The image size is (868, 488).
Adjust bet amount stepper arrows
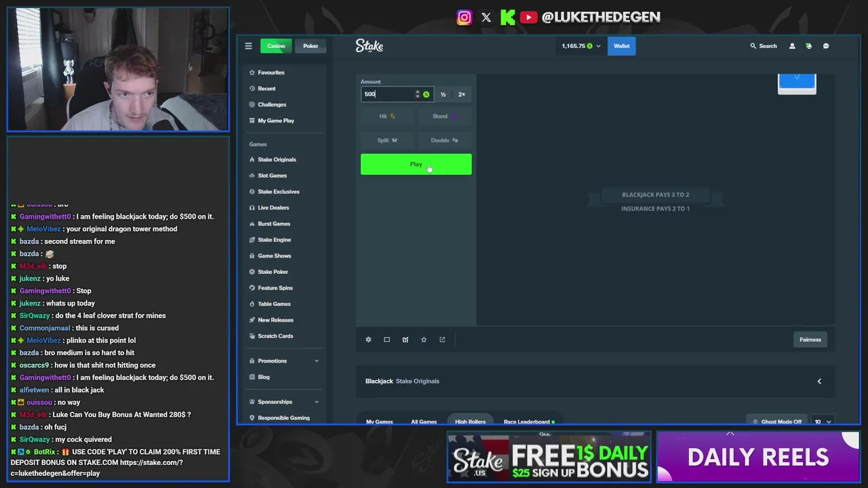418,94
